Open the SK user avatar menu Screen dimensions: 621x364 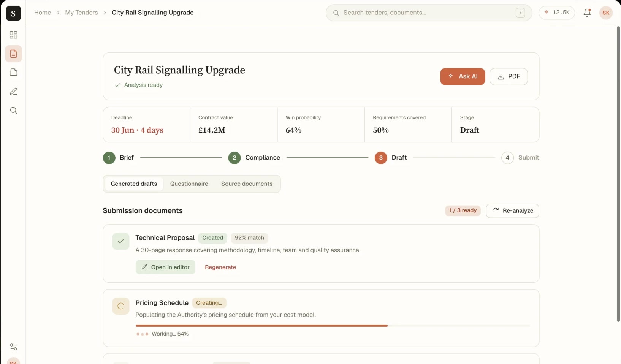coord(606,13)
